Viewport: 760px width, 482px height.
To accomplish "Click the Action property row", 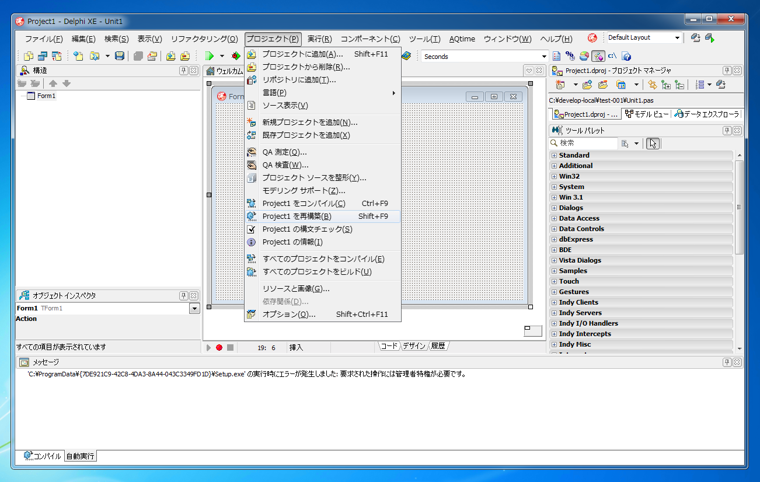I will 108,319.
